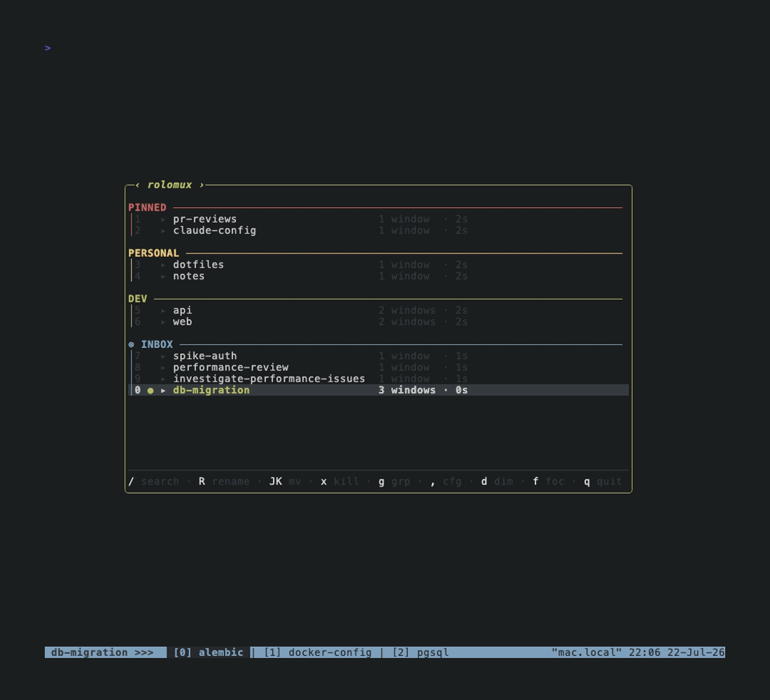Expand the claude-config session arrow

point(163,231)
